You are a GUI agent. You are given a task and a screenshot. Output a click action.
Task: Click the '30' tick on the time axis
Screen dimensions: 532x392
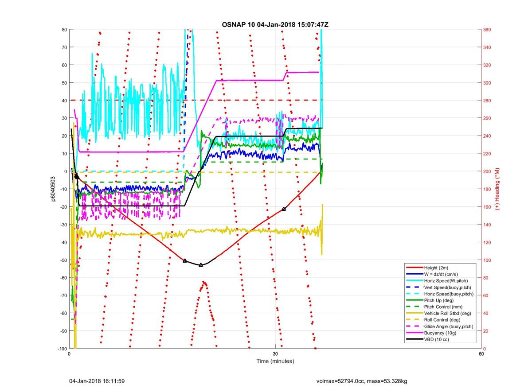[275, 354]
